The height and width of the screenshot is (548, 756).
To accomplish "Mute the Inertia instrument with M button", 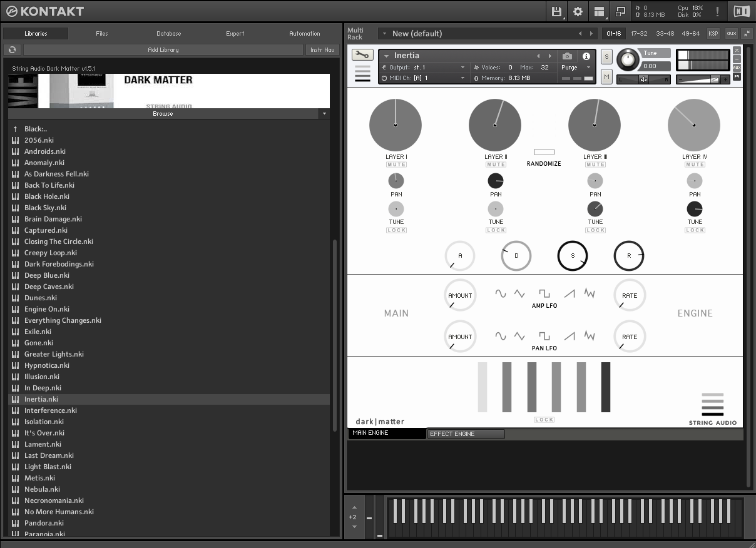I will (x=606, y=76).
